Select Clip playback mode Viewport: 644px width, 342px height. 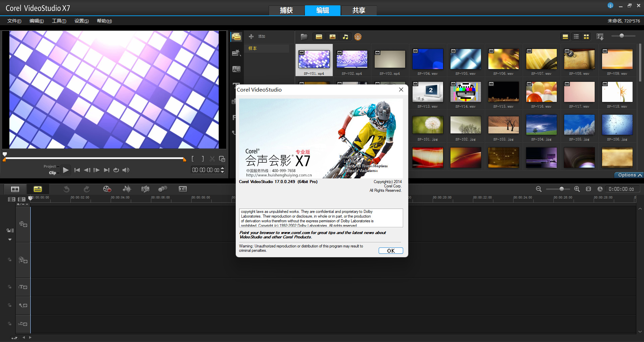coord(52,173)
